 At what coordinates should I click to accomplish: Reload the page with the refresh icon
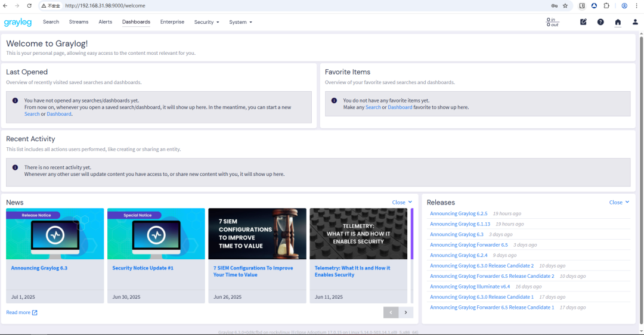click(x=29, y=6)
